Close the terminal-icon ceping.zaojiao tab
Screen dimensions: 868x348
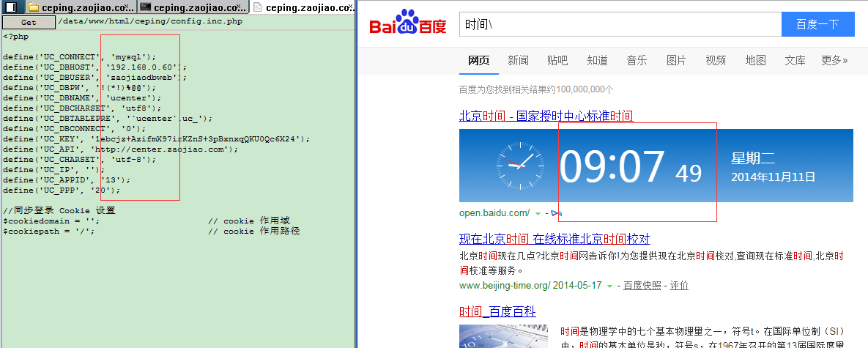click(240, 7)
